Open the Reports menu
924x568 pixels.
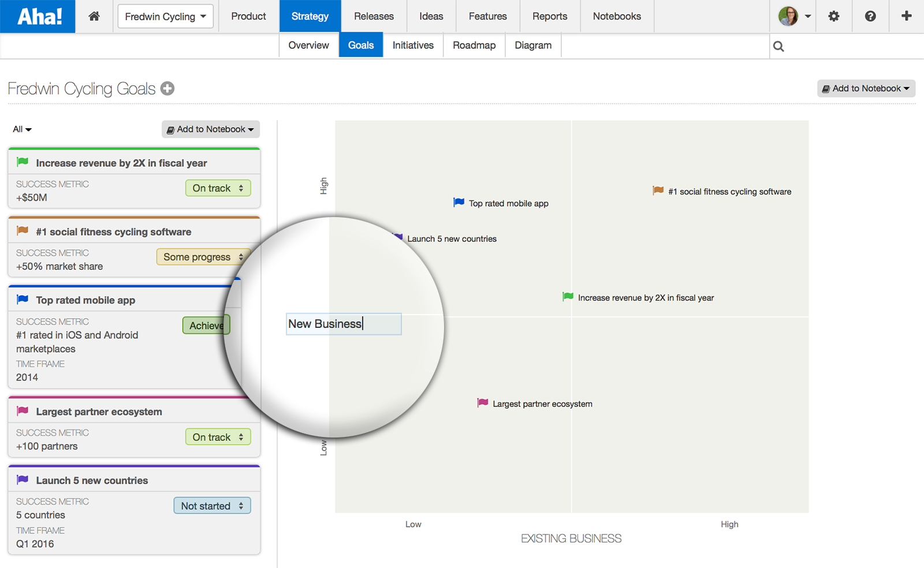(x=550, y=16)
